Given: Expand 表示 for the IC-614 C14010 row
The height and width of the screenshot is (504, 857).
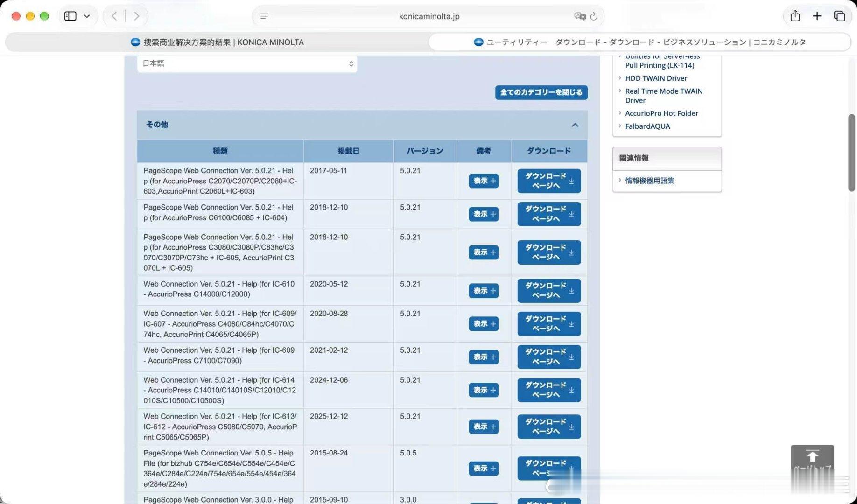Looking at the screenshot, I should pos(484,390).
